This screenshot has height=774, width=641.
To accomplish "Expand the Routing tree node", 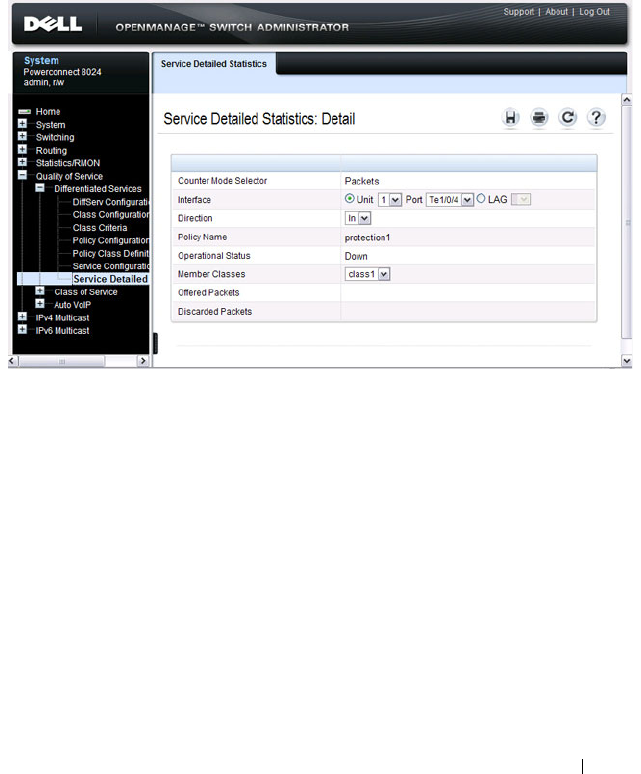I will pos(22,150).
